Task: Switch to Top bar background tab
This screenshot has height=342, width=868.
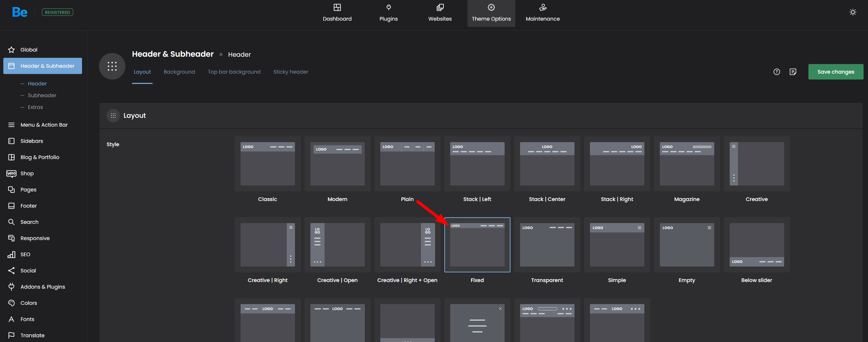Action: pos(234,72)
